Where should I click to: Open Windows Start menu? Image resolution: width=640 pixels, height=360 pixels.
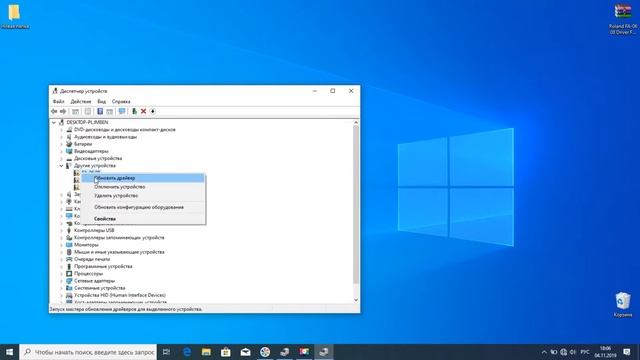(x=9, y=352)
